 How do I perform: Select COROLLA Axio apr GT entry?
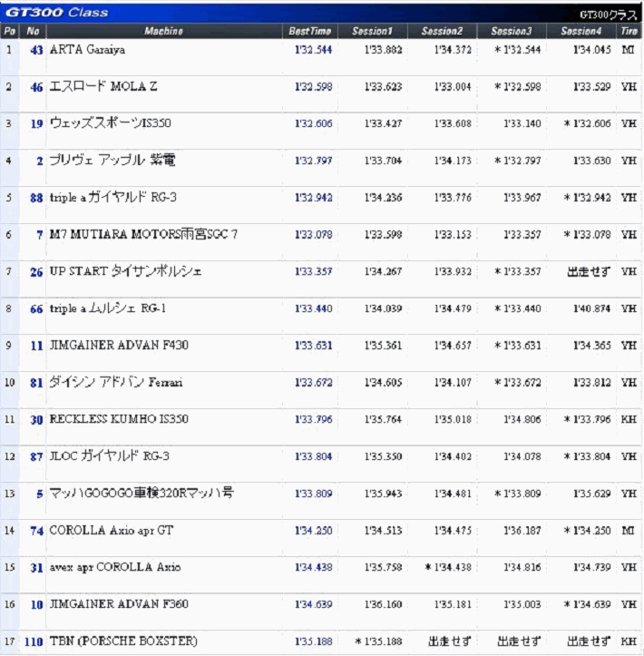[x=112, y=530]
